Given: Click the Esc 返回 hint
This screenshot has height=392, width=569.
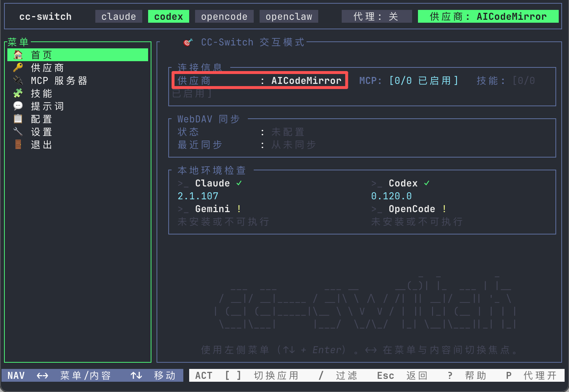Looking at the screenshot, I should [x=402, y=376].
